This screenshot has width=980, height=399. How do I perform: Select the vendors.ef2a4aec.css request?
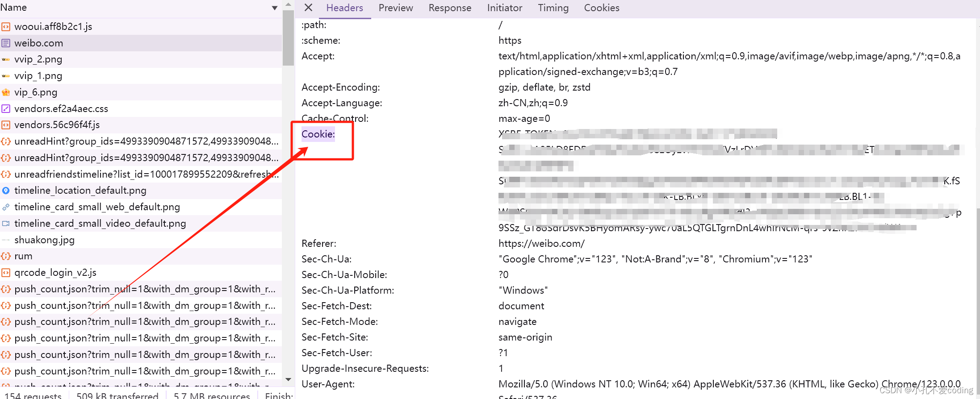pos(141,108)
